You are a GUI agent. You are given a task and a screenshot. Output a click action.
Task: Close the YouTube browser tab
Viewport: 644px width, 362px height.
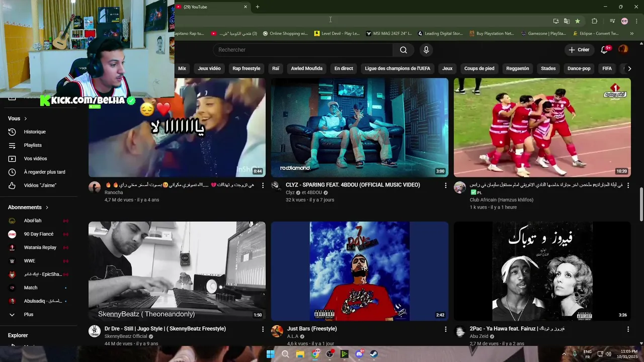(246, 7)
